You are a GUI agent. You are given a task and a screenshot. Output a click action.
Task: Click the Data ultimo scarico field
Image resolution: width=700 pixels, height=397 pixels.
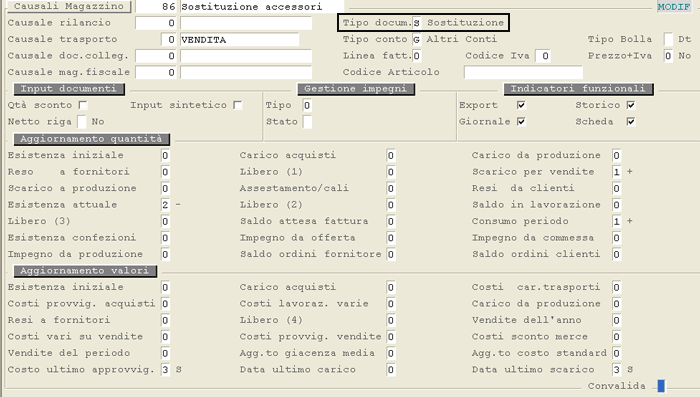[617, 370]
